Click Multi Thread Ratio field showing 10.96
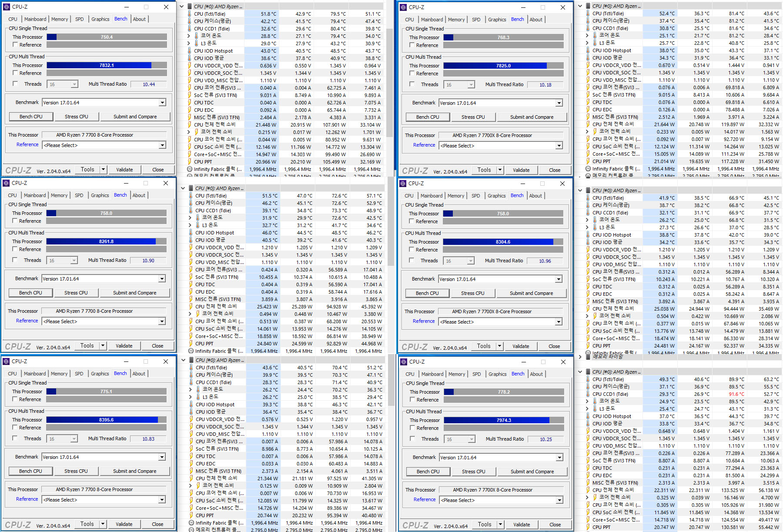Screen dimensions: 783x532 click(545, 261)
